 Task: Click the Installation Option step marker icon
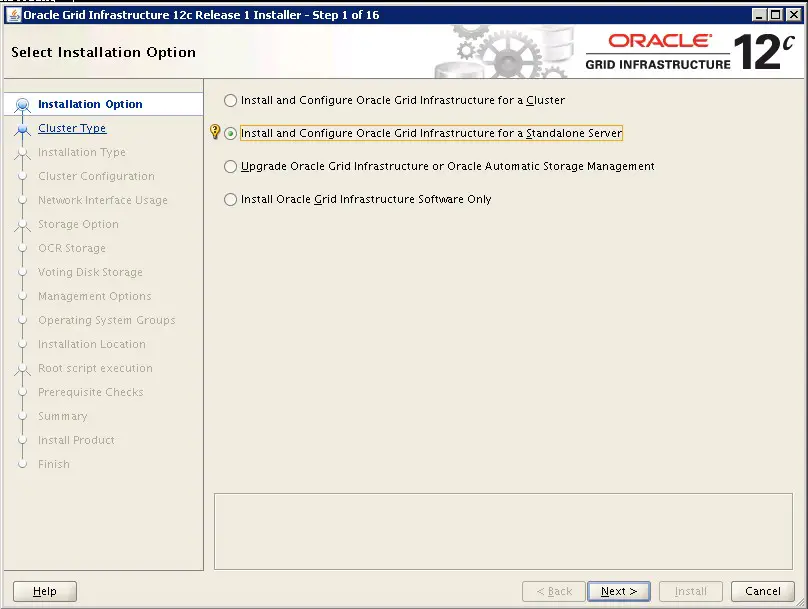click(x=22, y=105)
